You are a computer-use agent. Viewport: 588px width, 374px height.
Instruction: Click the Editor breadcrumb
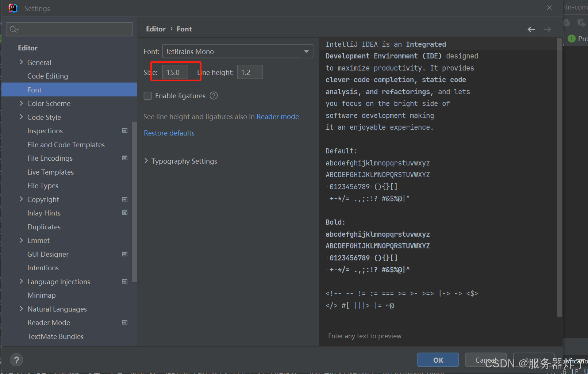click(156, 29)
